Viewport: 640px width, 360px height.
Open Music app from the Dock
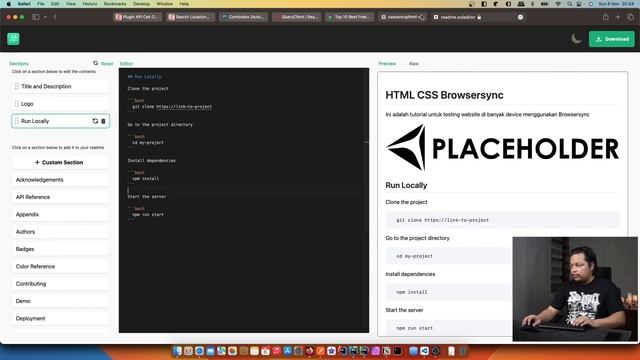pyautogui.click(x=276, y=351)
